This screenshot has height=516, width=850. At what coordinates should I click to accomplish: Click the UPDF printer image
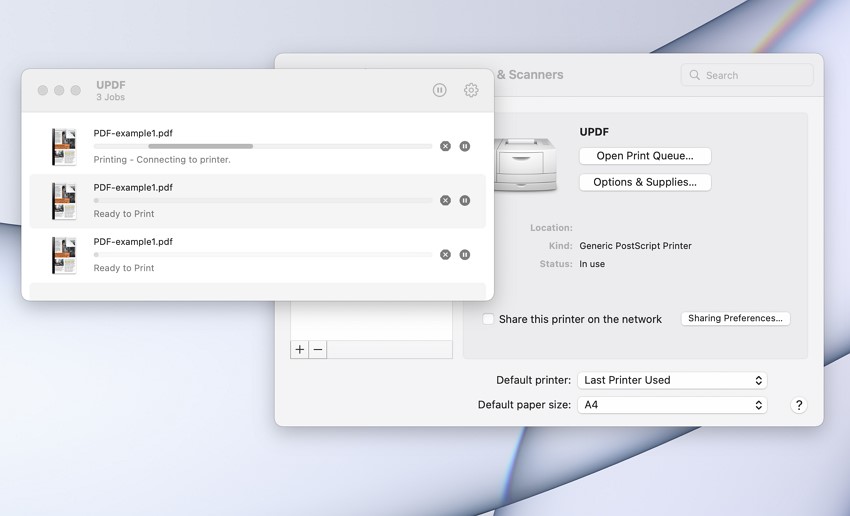pos(525,164)
